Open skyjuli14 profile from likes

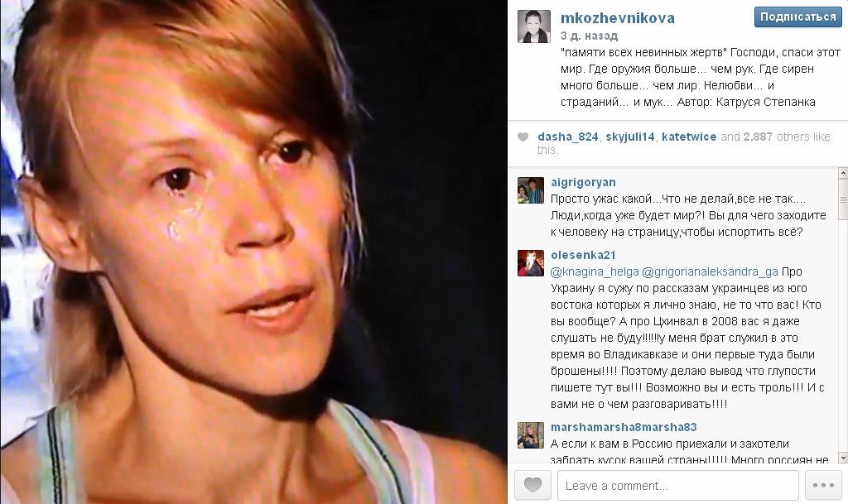[x=629, y=137]
